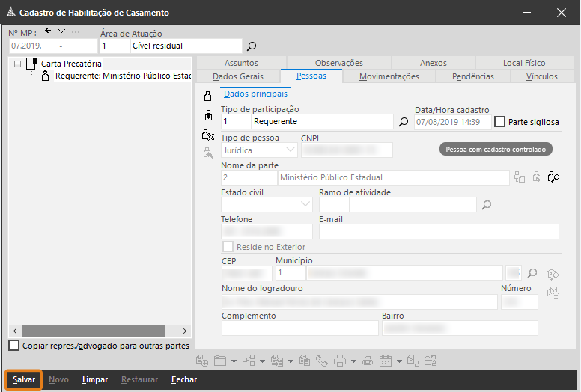Click the person with tie icon

point(208,115)
